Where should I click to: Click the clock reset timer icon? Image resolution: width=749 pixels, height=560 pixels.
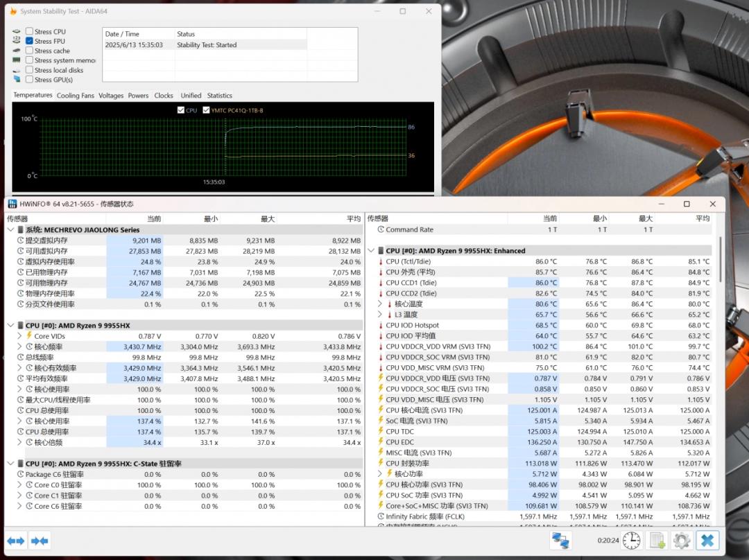tap(631, 540)
